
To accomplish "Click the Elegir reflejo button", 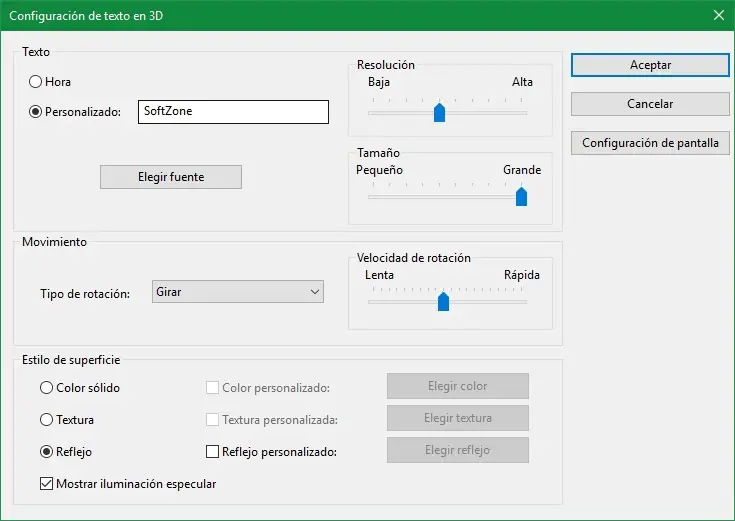I will (457, 450).
